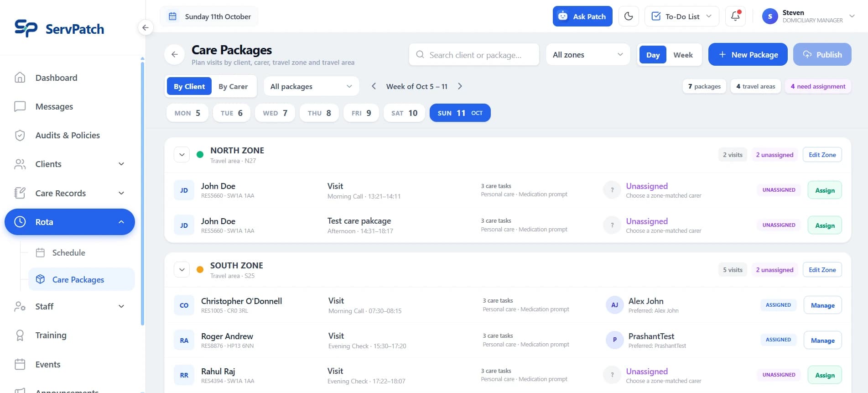Expand the Clients menu
The image size is (868, 393).
pos(70,164)
